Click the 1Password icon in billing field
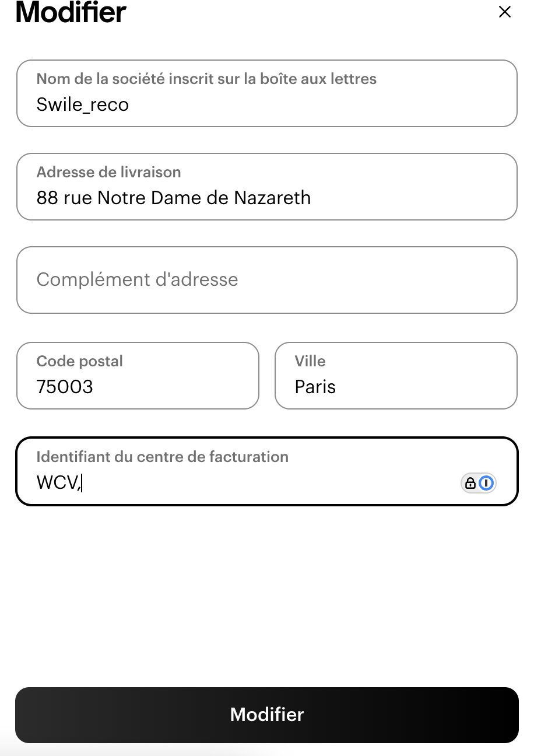 click(486, 483)
